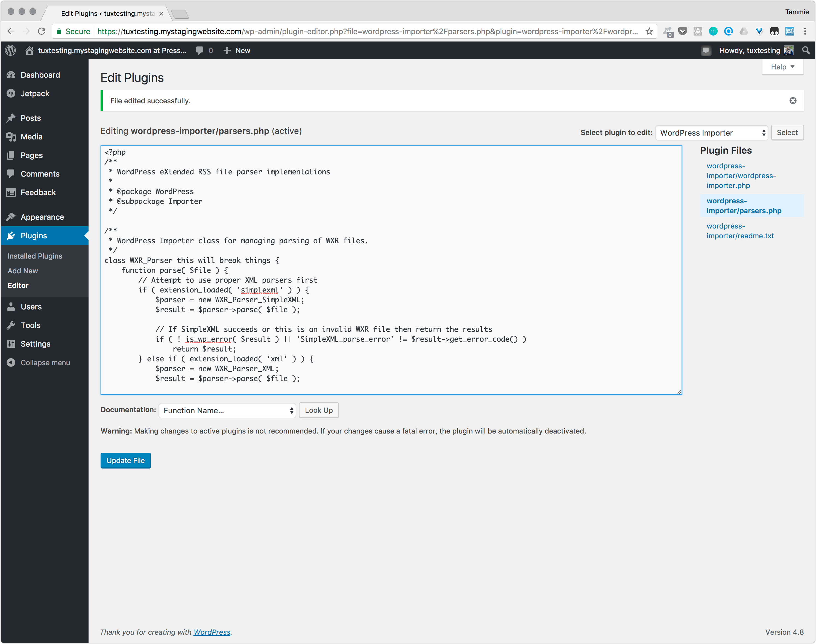Open Installed Plugins submenu item
Viewport: 816px width, 644px height.
click(x=35, y=256)
